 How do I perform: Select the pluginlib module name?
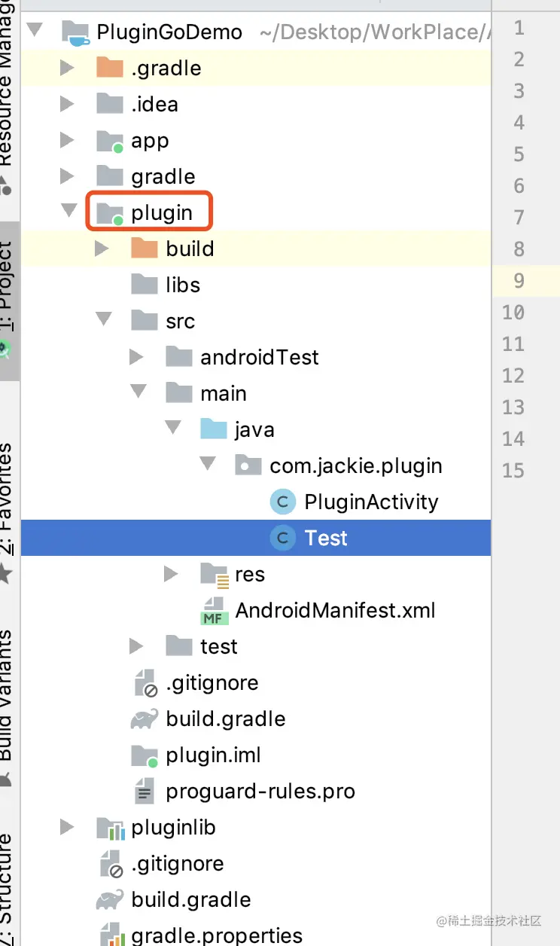pos(173,828)
